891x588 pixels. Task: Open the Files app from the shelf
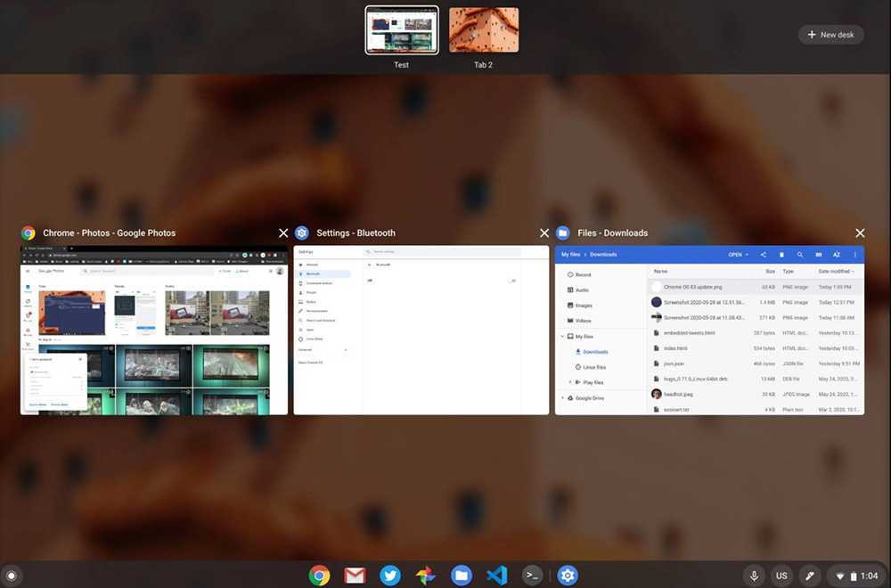pyautogui.click(x=461, y=576)
